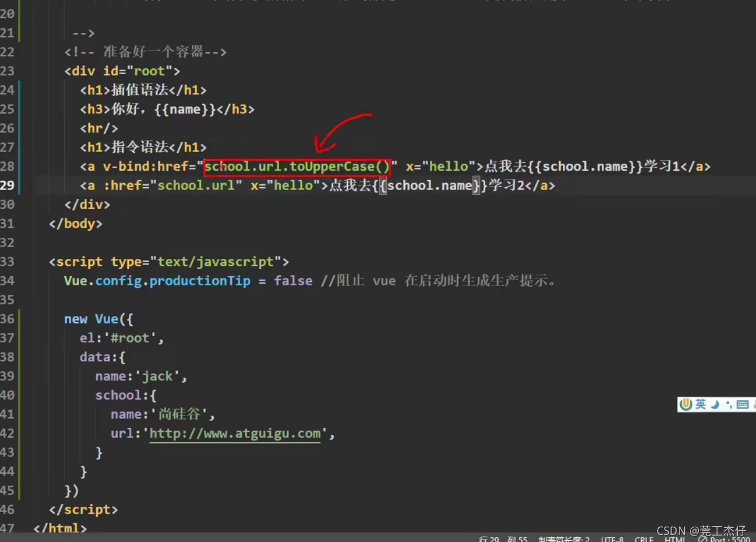756x542 pixels.
Task: Toggle the moon half-width icon in IME bar
Action: pyautogui.click(x=715, y=404)
